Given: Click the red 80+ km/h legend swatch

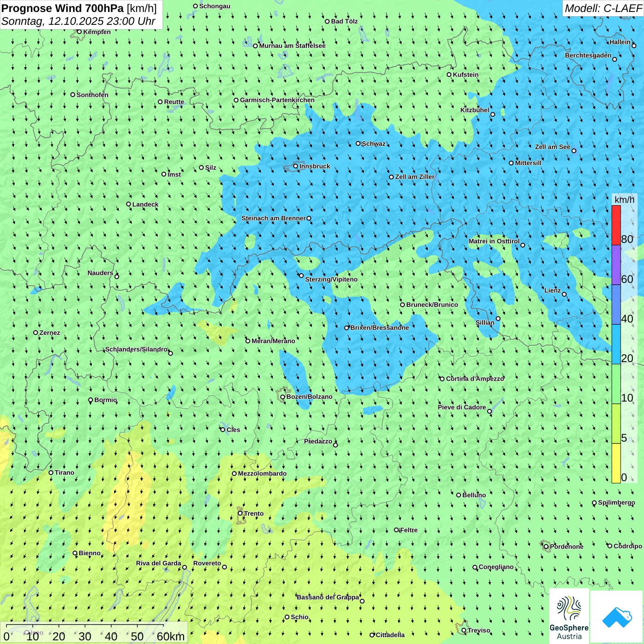Looking at the screenshot, I should [616, 225].
